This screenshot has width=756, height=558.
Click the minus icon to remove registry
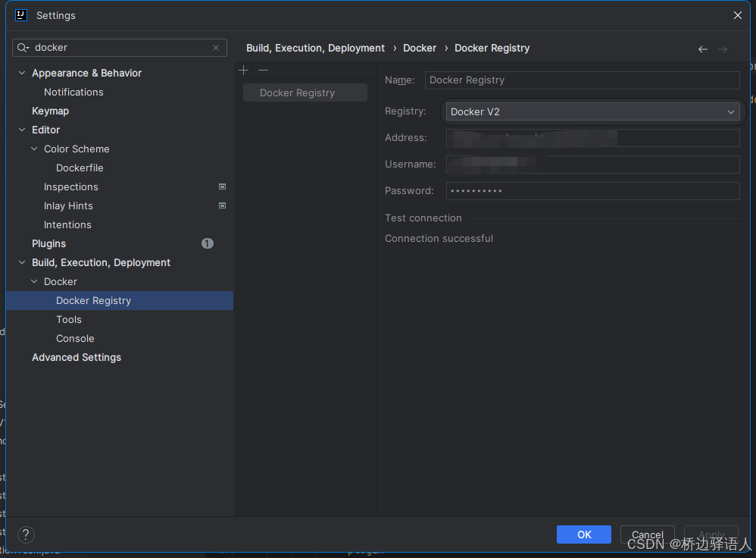263,70
